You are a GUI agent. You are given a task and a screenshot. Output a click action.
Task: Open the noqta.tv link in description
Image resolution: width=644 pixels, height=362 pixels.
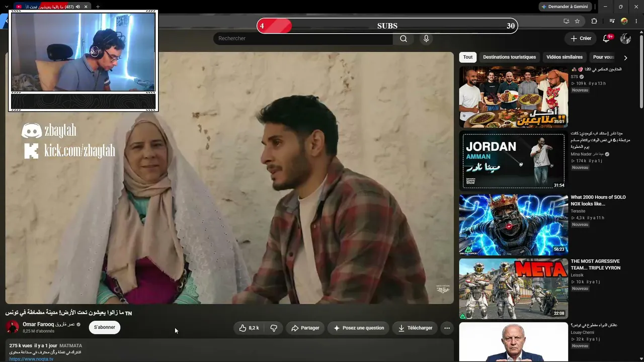(31, 359)
